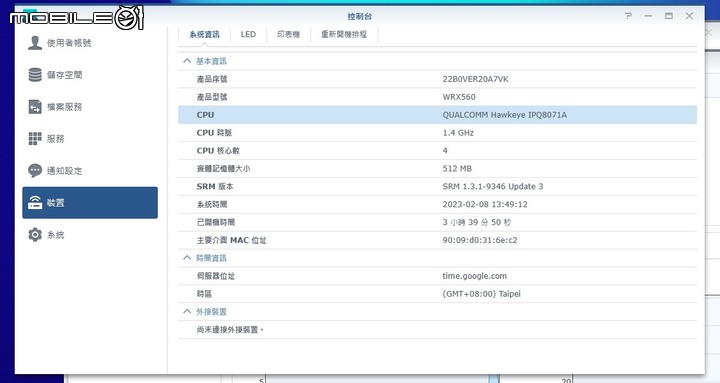Switch to the 系統資訊 tab
This screenshot has height=383, width=720.
coord(204,34)
